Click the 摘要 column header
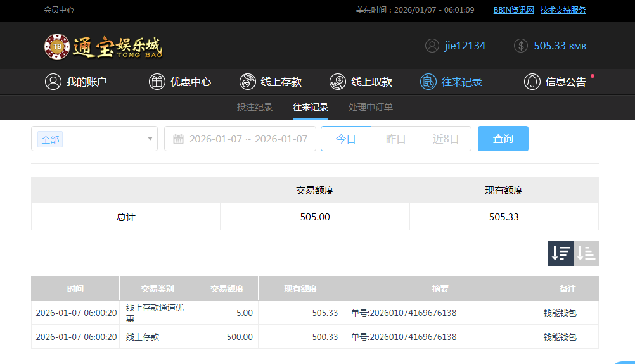 click(x=440, y=289)
